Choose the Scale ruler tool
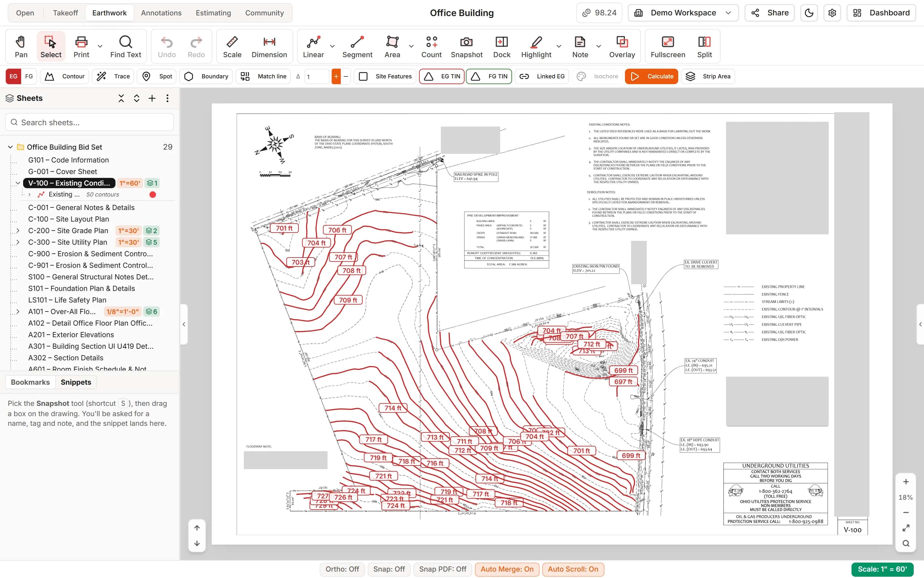Image resolution: width=924 pixels, height=578 pixels. coord(232,47)
